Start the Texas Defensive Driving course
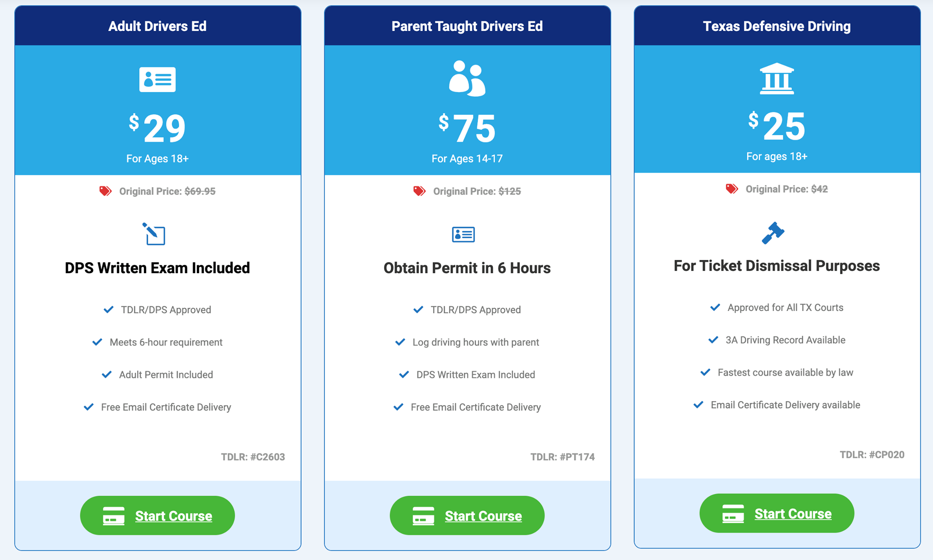 pyautogui.click(x=777, y=513)
